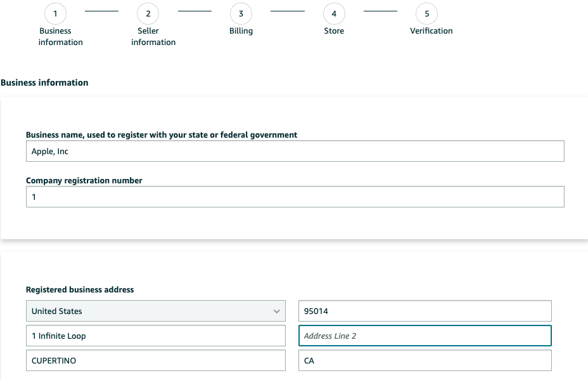The image size is (588, 380).
Task: Click the 1 Infinite Loop address field
Action: tap(156, 336)
